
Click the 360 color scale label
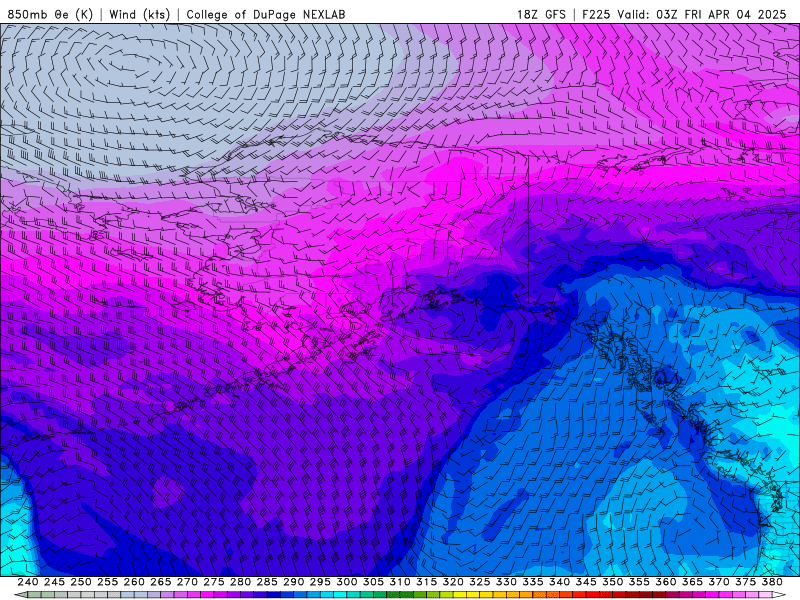tap(666, 582)
